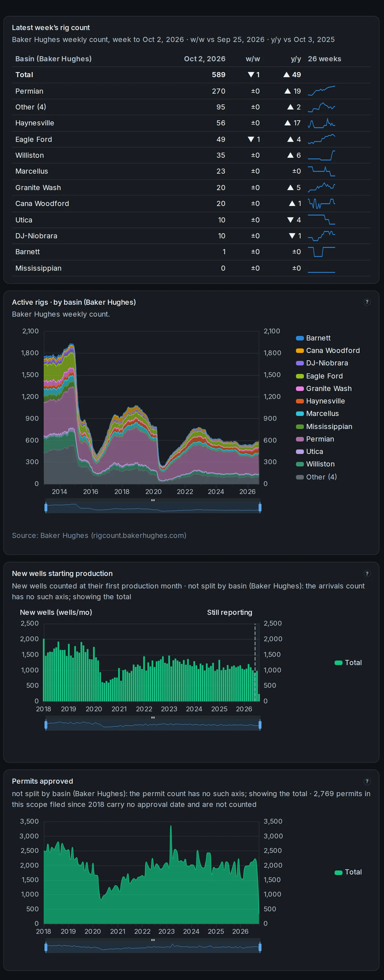Click Barnett 26-week sparkline
384x980 pixels.
click(322, 252)
